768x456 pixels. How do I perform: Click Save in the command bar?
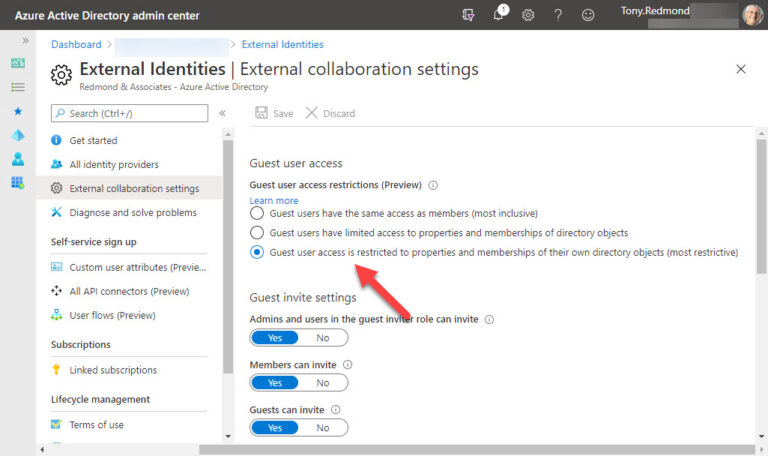274,113
